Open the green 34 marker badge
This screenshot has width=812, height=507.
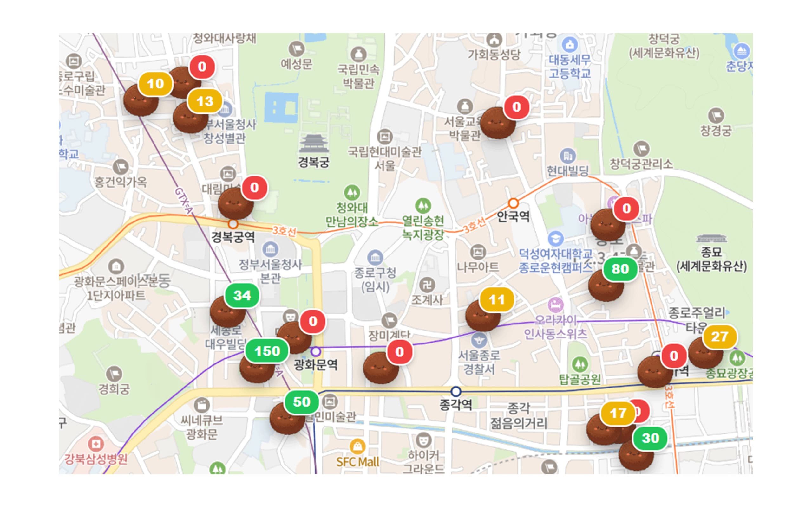click(x=242, y=295)
